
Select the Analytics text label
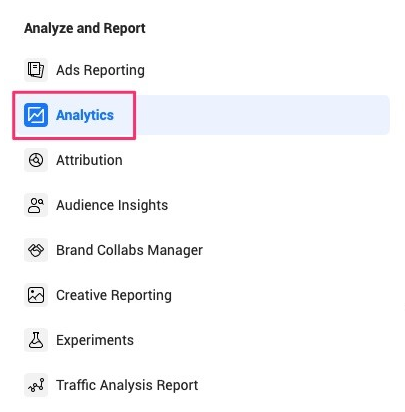click(x=85, y=115)
